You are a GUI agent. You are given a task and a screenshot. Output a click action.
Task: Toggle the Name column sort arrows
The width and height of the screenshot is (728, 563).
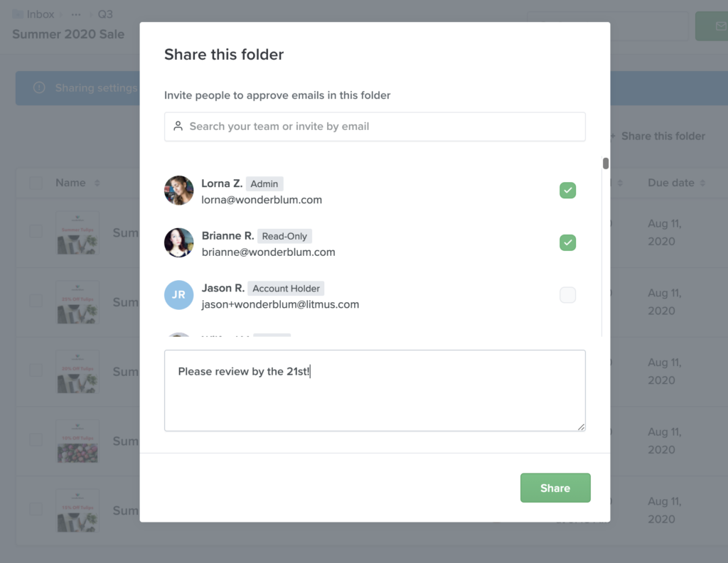pos(97,183)
